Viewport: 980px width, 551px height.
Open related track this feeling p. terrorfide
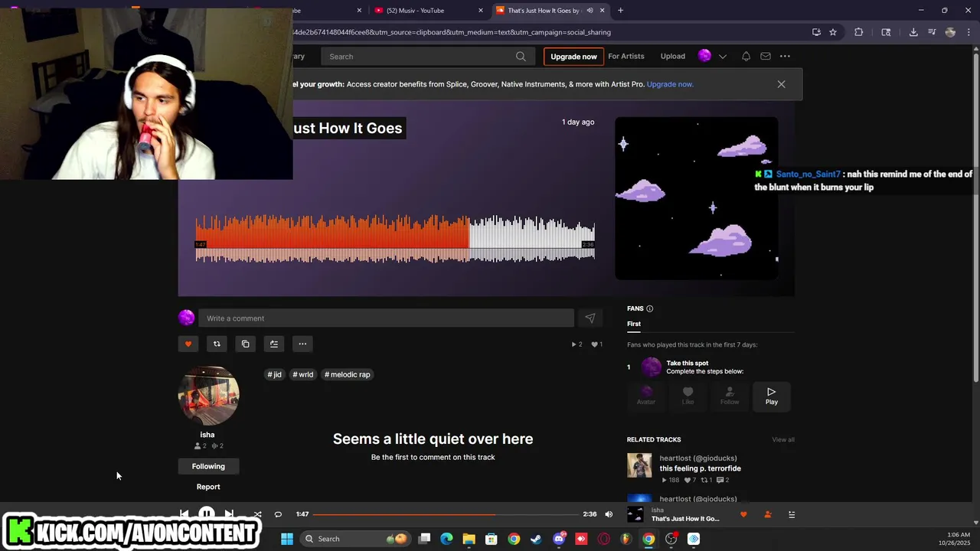701,468
